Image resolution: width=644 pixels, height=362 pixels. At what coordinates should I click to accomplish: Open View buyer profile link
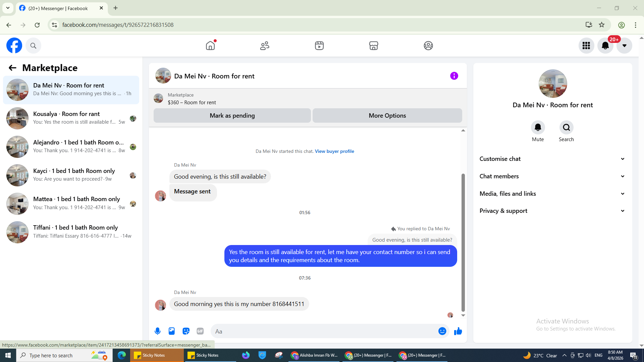(x=334, y=151)
